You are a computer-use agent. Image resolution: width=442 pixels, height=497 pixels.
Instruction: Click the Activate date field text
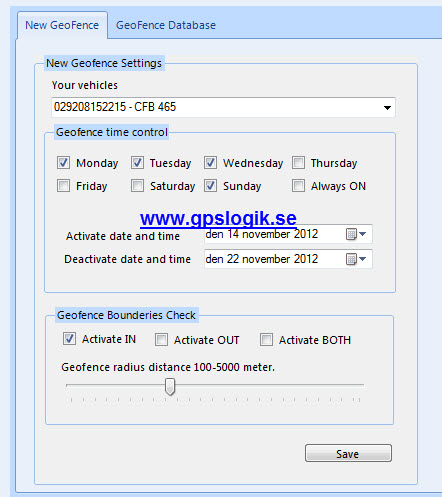[262, 234]
